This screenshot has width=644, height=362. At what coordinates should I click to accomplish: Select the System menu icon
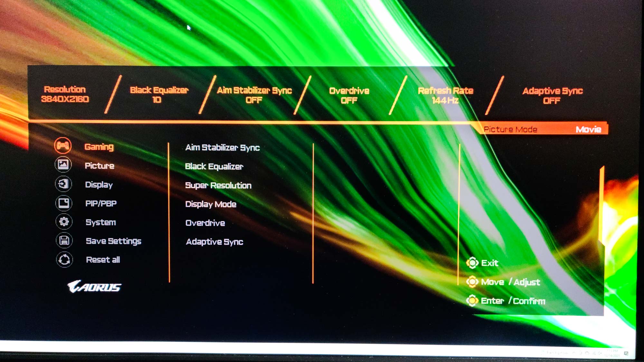(64, 222)
